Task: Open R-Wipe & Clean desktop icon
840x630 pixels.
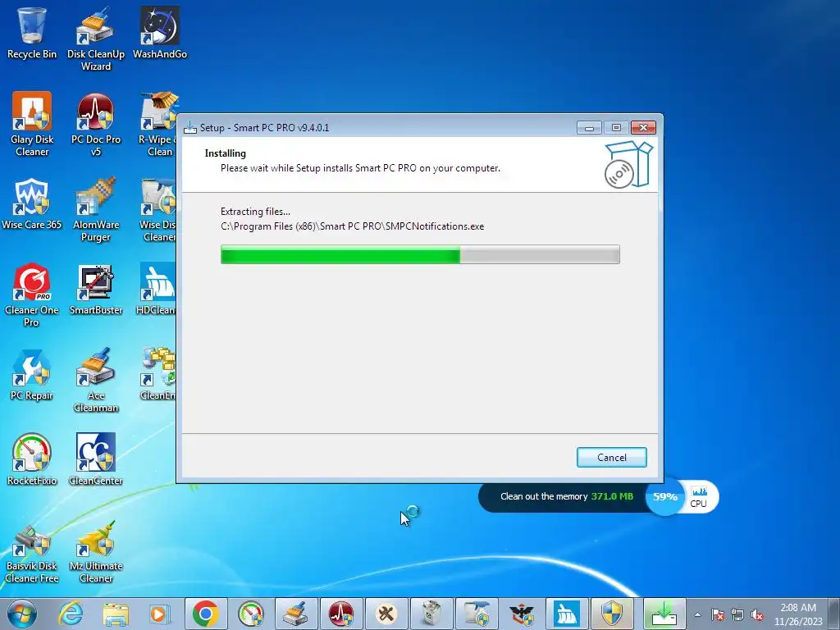Action: [x=157, y=125]
